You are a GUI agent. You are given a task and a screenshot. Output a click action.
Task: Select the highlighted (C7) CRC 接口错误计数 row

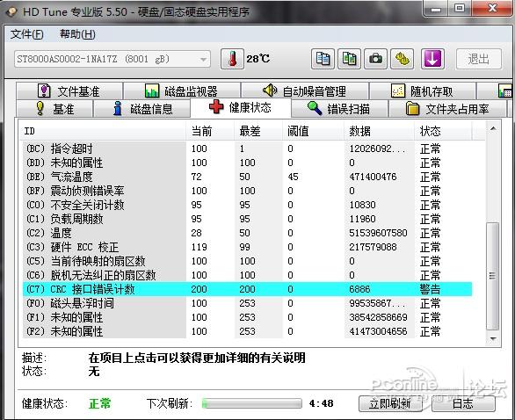247,289
